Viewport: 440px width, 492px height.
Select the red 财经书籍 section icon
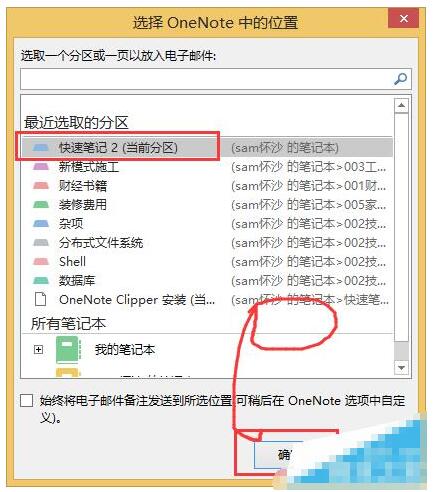[x=41, y=185]
